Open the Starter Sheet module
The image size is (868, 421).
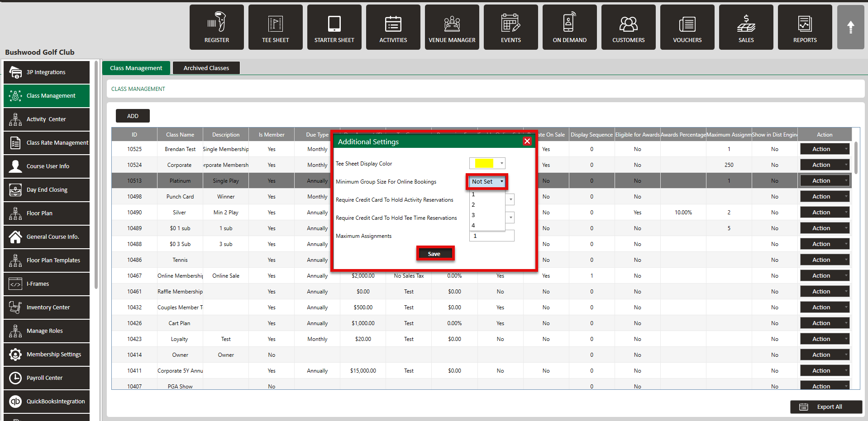(x=334, y=27)
